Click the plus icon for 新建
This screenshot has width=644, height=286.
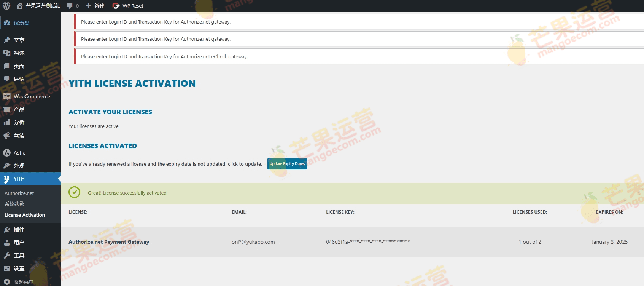click(88, 6)
